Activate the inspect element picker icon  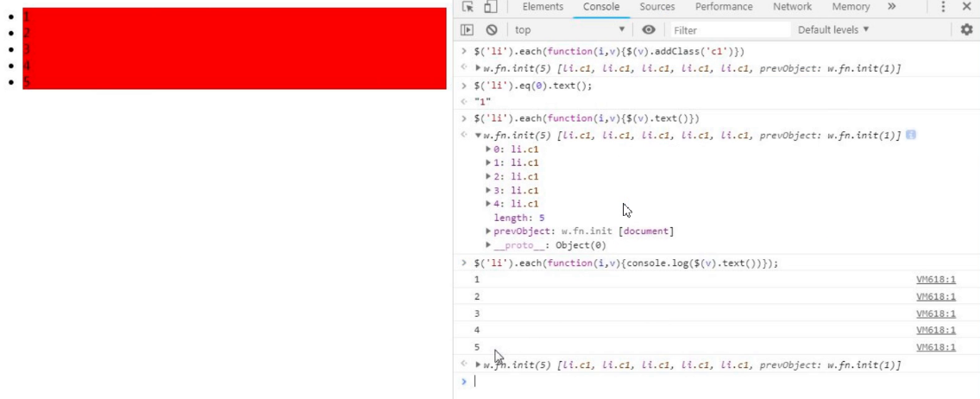tap(468, 7)
